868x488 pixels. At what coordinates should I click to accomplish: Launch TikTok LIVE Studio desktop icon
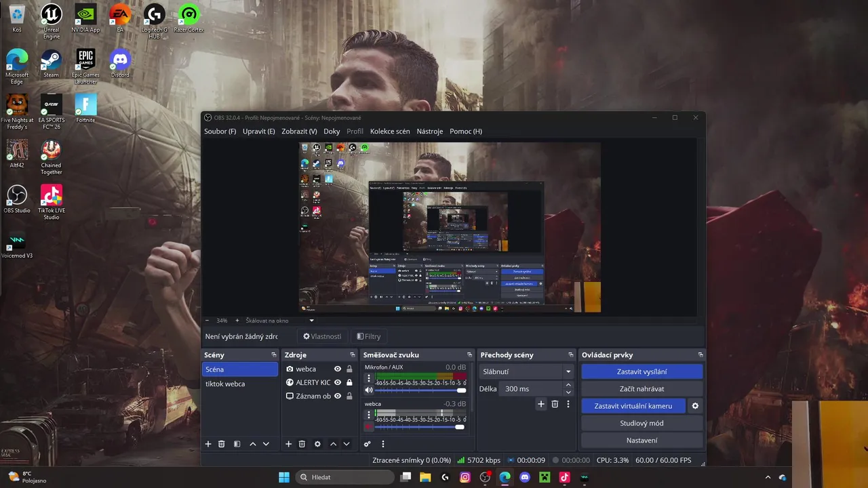point(52,202)
